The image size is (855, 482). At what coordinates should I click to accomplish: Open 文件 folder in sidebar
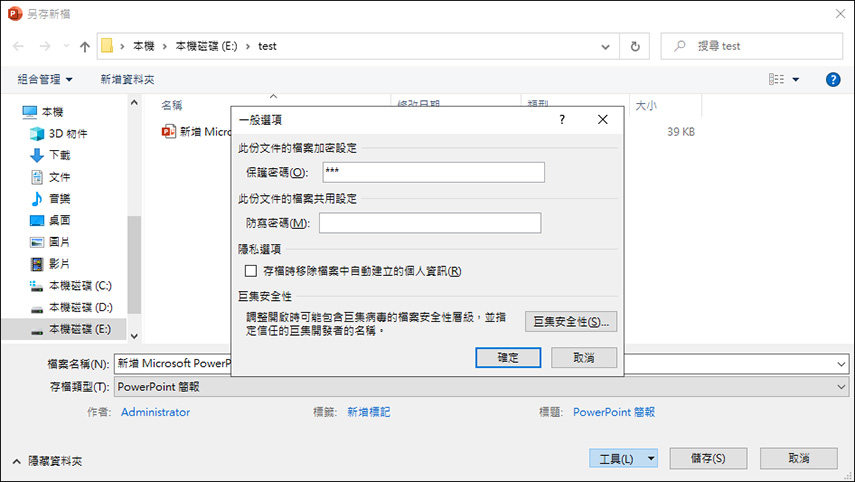(x=59, y=177)
